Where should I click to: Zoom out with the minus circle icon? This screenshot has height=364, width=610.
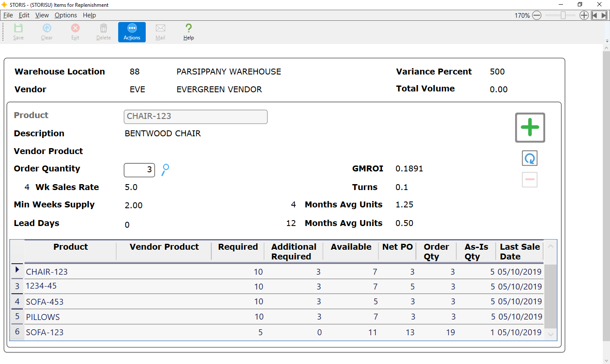[x=537, y=15]
